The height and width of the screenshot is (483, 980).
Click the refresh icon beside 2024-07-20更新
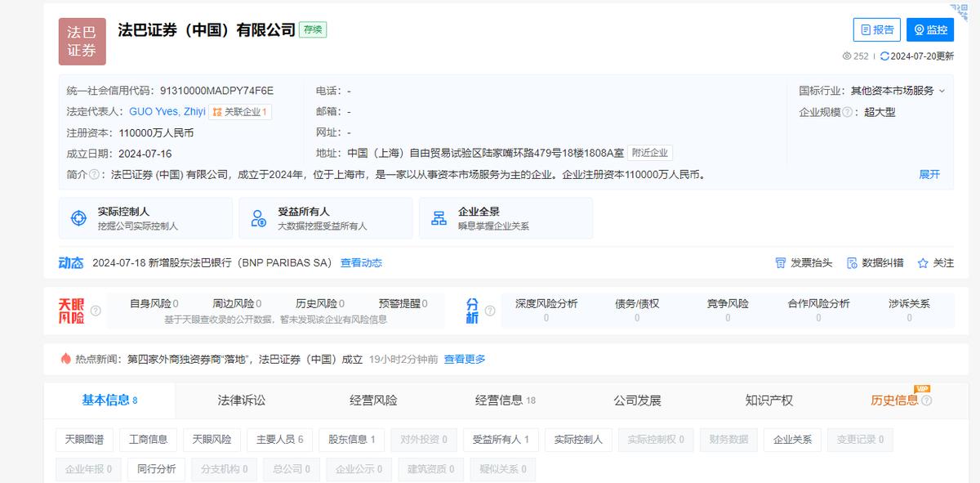884,56
